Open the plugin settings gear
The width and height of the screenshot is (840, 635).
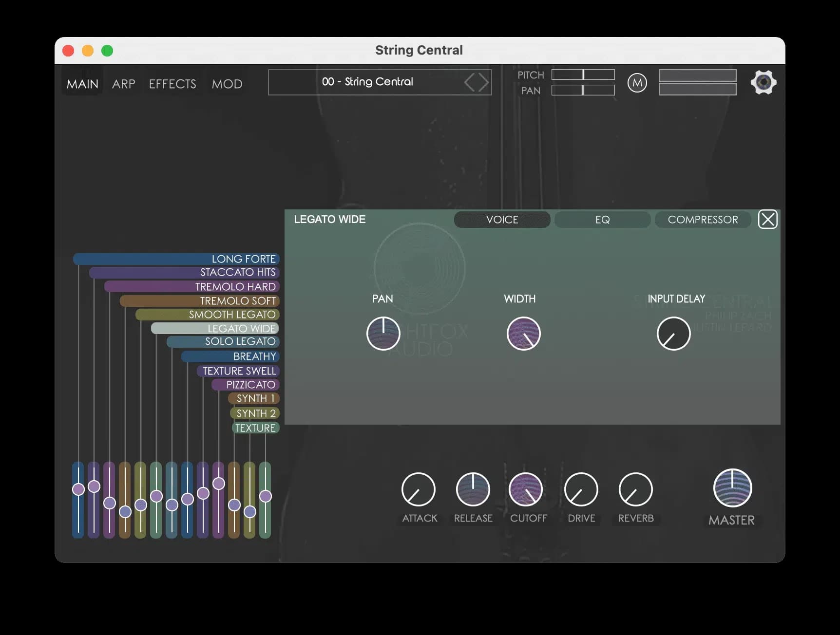click(763, 82)
